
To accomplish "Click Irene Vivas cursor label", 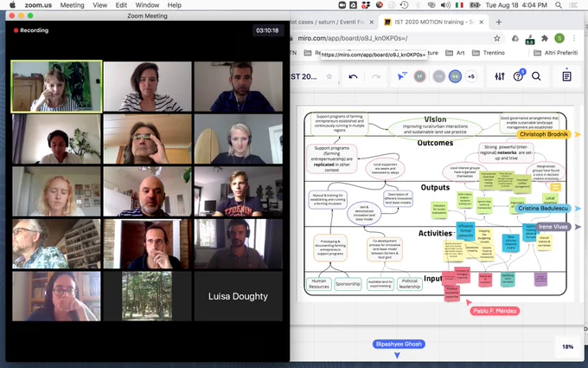I will 553,227.
